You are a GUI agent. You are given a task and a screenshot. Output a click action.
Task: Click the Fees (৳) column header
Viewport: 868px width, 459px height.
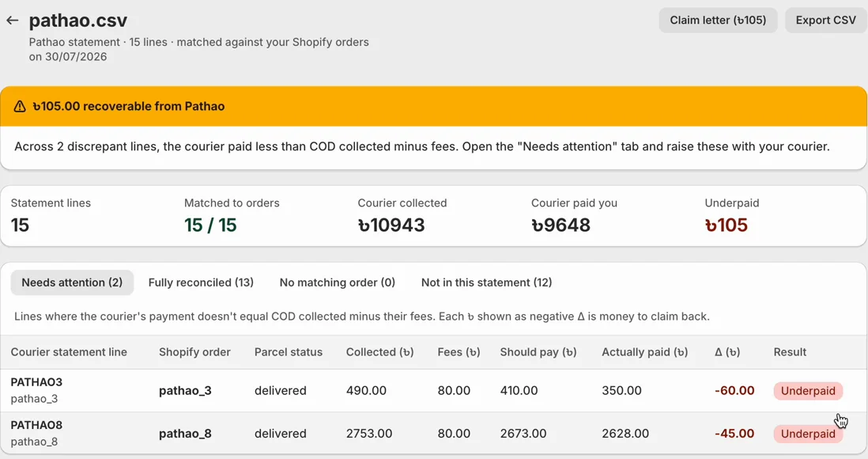(459, 352)
